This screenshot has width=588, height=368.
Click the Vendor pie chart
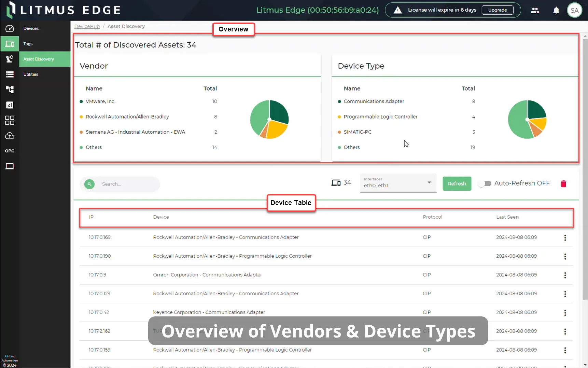tap(269, 119)
